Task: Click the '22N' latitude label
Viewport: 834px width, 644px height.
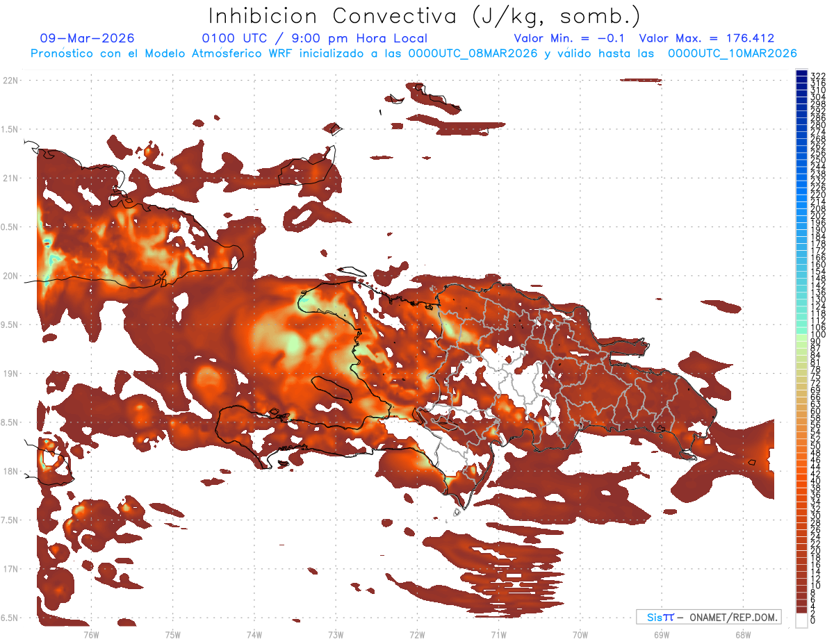Action: [12, 81]
